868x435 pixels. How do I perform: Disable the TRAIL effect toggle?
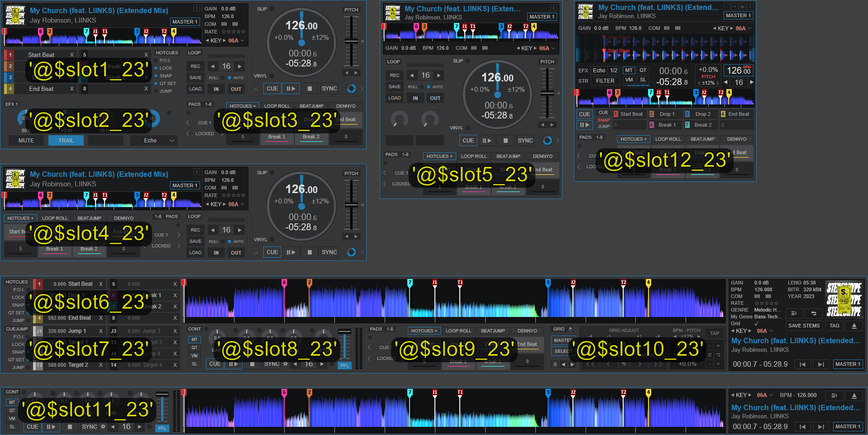tap(66, 141)
